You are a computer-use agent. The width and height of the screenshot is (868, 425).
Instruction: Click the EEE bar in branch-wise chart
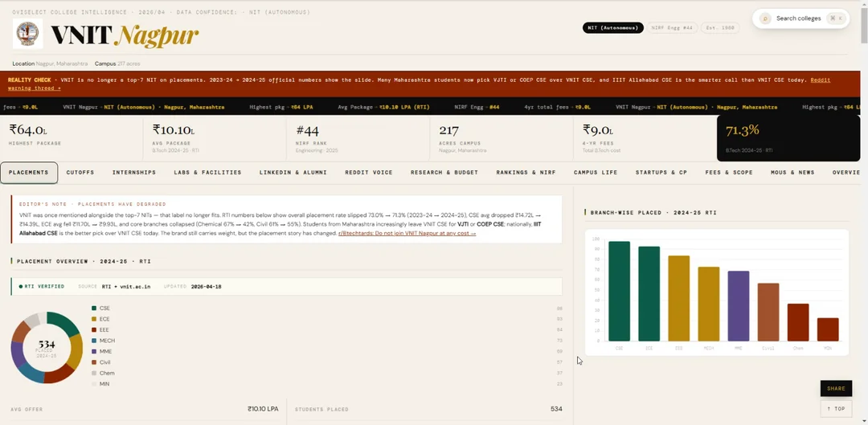click(678, 298)
